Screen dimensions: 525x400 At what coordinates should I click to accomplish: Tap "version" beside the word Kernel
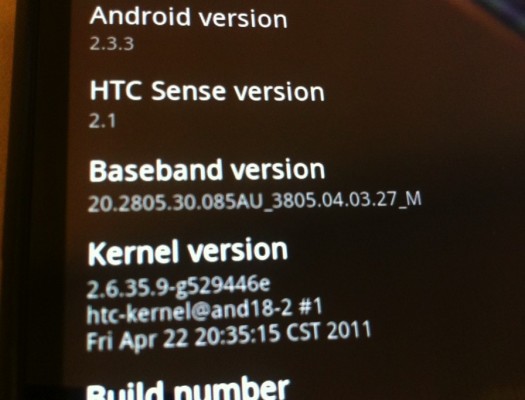(237, 250)
